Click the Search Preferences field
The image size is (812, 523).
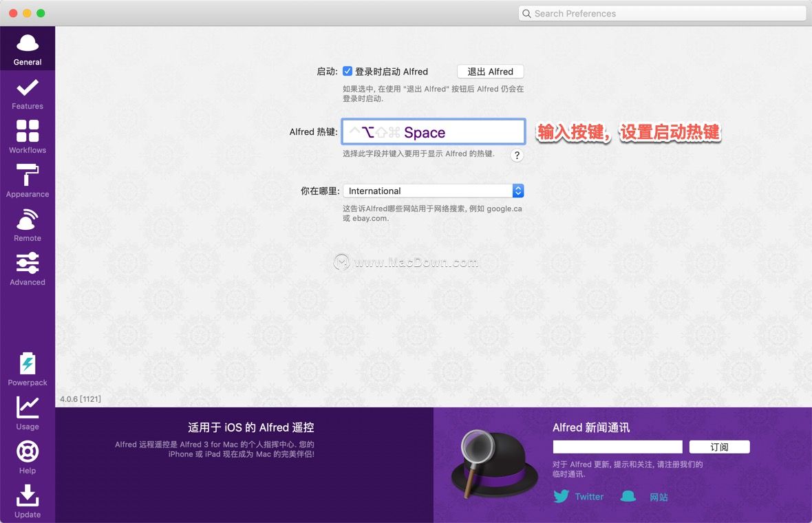point(663,14)
